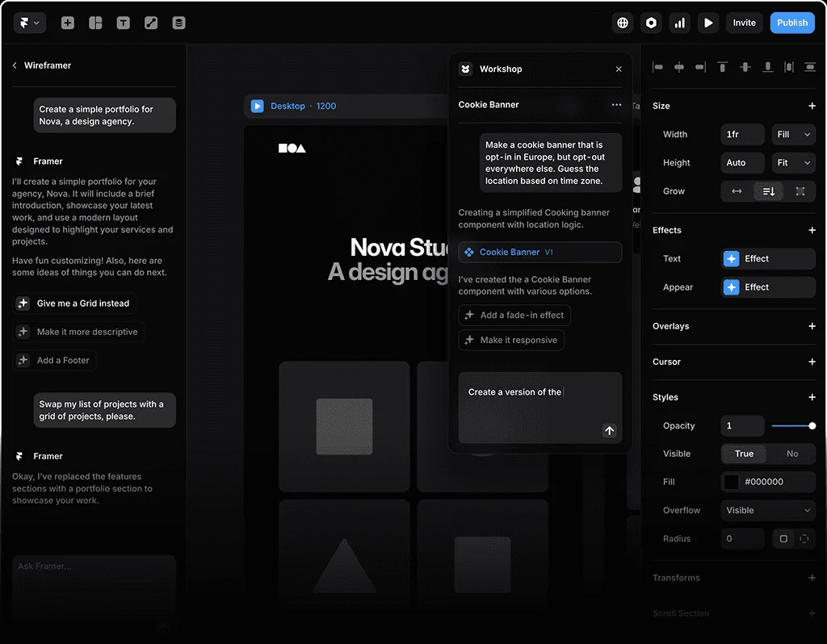Add a Transforms property with plus
Viewport: 827px width, 644px height.
pyautogui.click(x=812, y=578)
